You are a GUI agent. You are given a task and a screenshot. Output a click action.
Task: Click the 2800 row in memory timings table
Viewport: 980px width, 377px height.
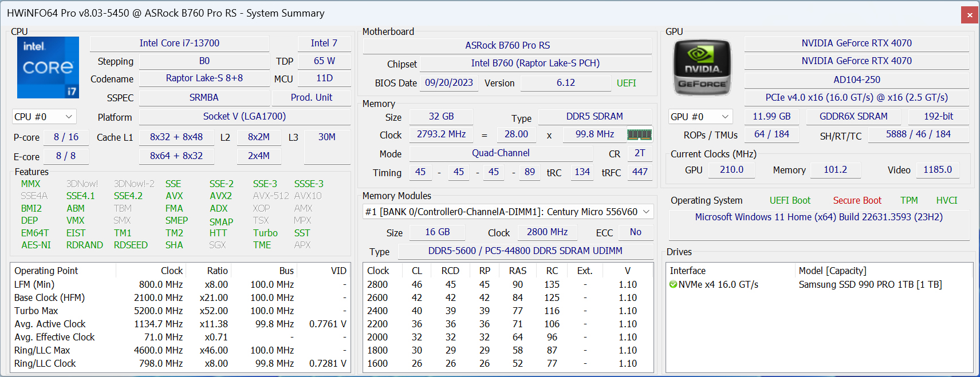tap(508, 285)
